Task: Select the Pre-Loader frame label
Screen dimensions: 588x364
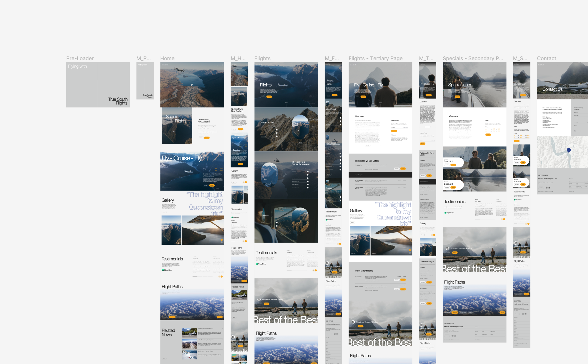Action: (x=80, y=58)
